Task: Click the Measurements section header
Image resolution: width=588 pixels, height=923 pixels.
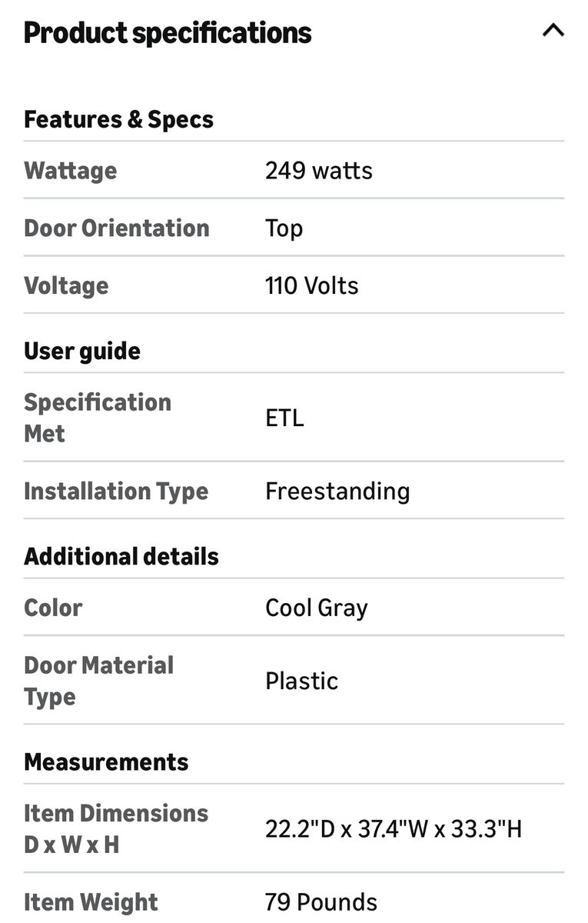Action: pyautogui.click(x=106, y=761)
